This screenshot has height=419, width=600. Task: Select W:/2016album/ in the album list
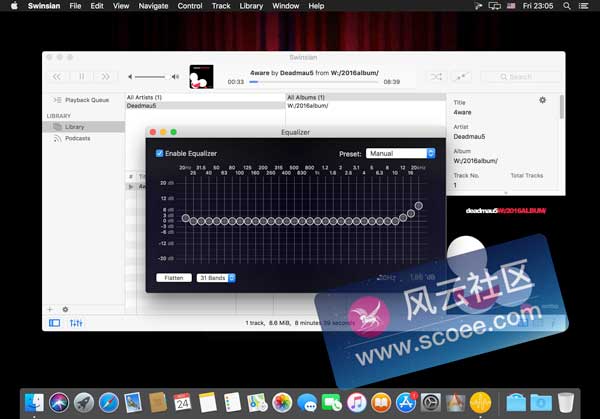[366, 106]
